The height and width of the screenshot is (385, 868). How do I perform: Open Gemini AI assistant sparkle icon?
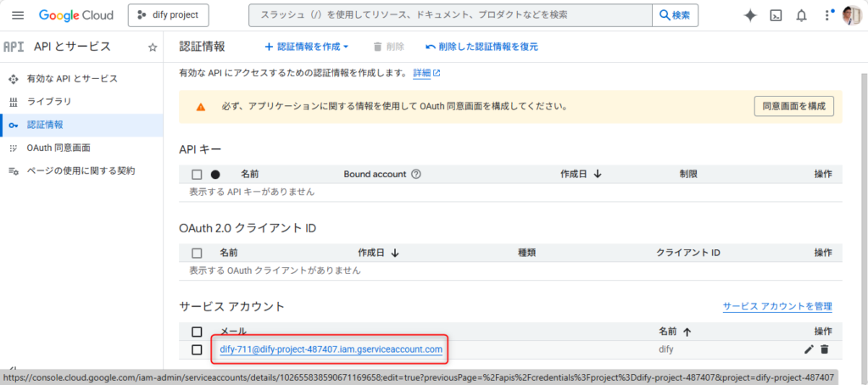pyautogui.click(x=749, y=15)
